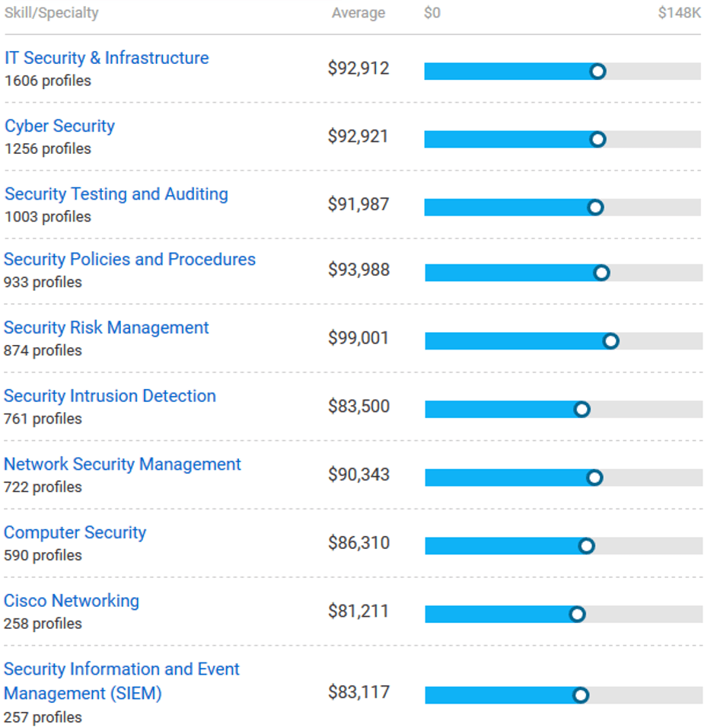Open the IT Security & Infrastructure link
This screenshot has width=714, height=728.
click(107, 58)
